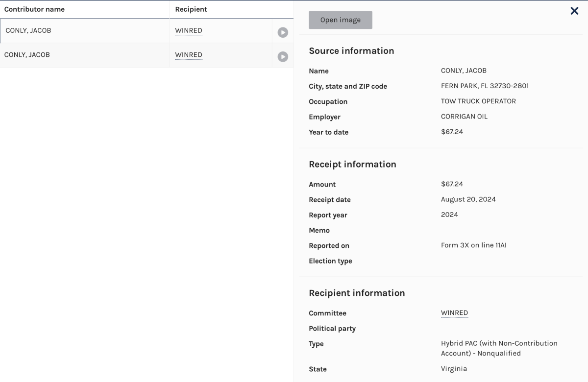Viewport: 588px width, 382px height.
Task: Click the Recipient column header
Action: coord(191,9)
